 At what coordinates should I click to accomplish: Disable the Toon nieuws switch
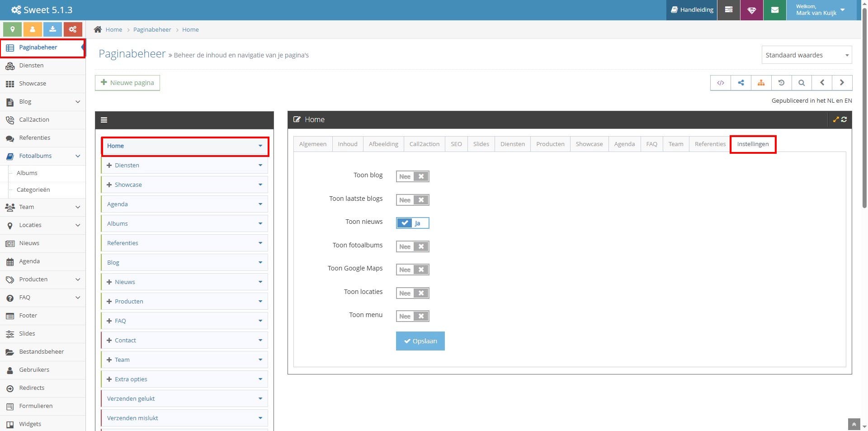[x=412, y=223]
